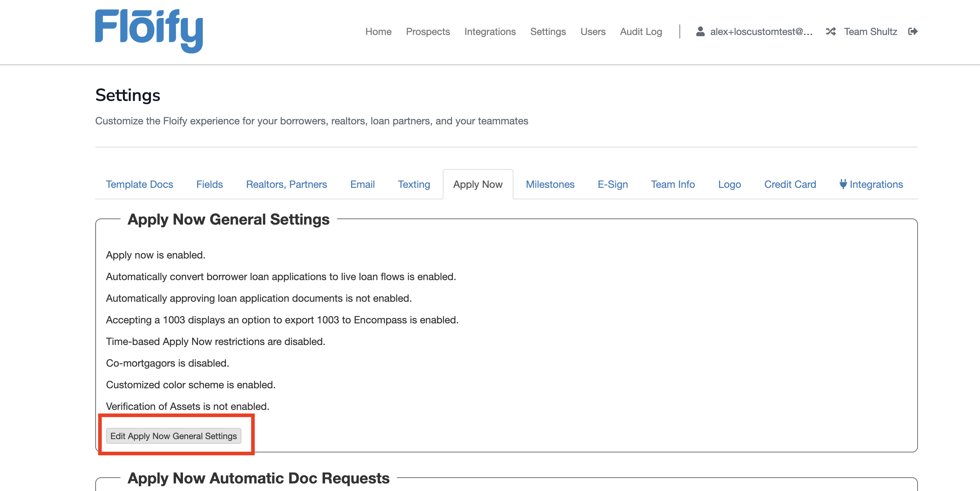Image resolution: width=980 pixels, height=491 pixels.
Task: Open the Users page
Action: coord(593,31)
